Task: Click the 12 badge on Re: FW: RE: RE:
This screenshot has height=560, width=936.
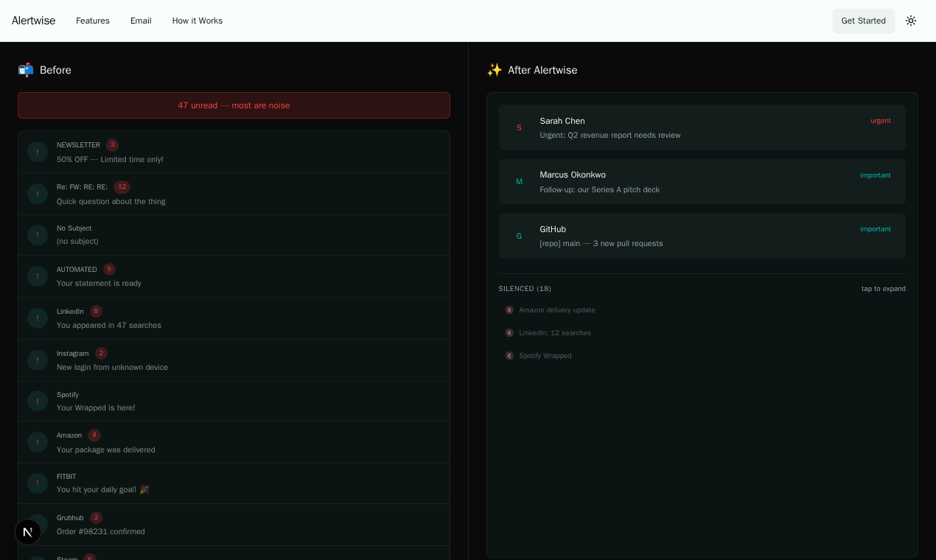Action: [122, 187]
